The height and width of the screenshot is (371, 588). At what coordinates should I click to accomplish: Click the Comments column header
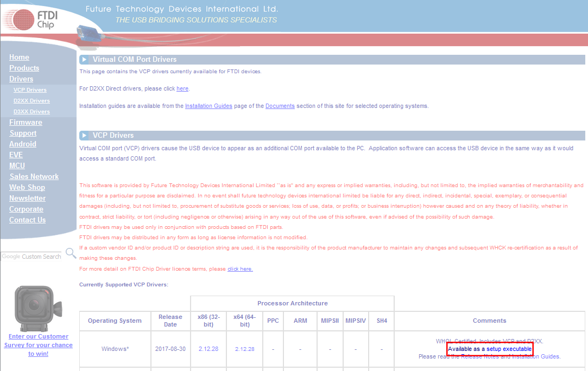click(x=489, y=321)
